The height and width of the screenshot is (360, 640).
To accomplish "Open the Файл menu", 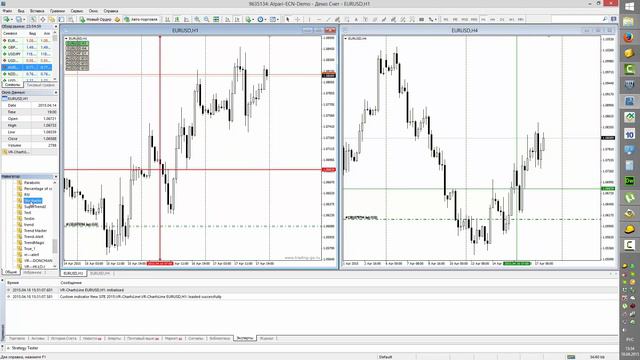I will tap(7, 11).
